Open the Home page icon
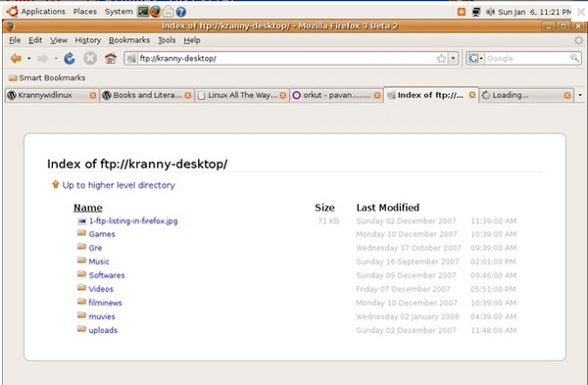588x385 pixels. coord(111,59)
